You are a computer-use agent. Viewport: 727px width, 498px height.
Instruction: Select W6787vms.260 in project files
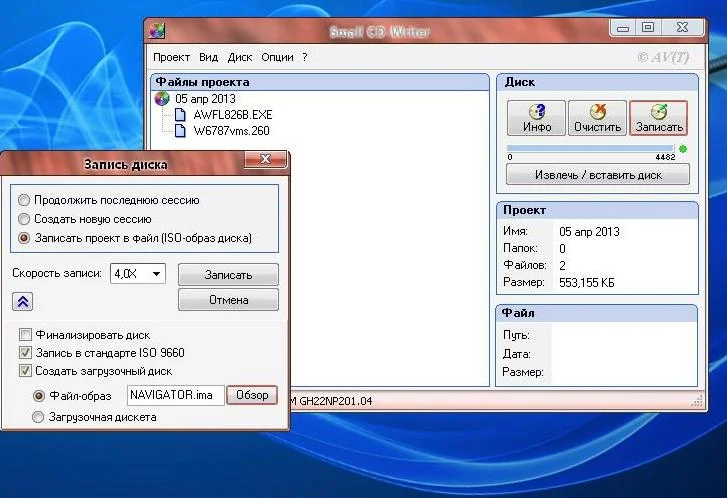click(x=231, y=131)
